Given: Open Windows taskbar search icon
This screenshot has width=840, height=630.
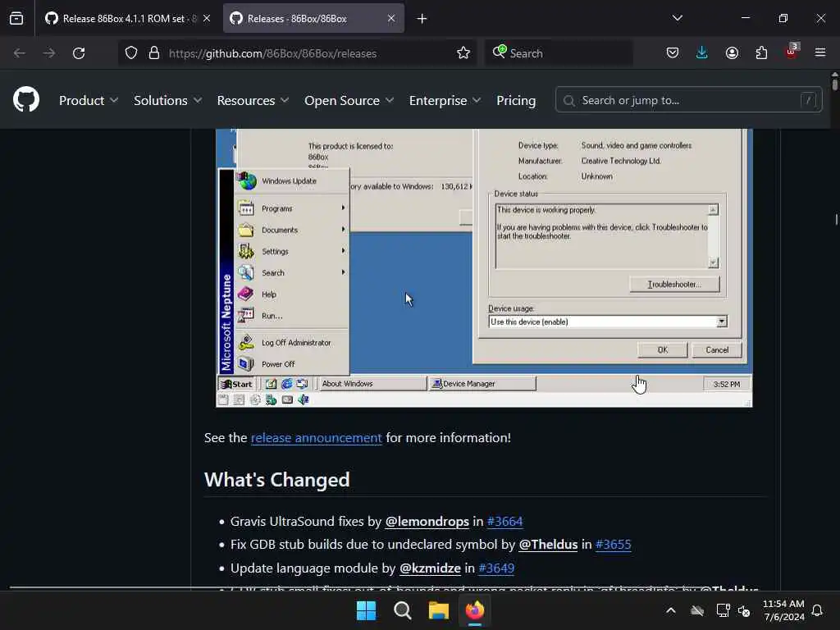Looking at the screenshot, I should [402, 610].
